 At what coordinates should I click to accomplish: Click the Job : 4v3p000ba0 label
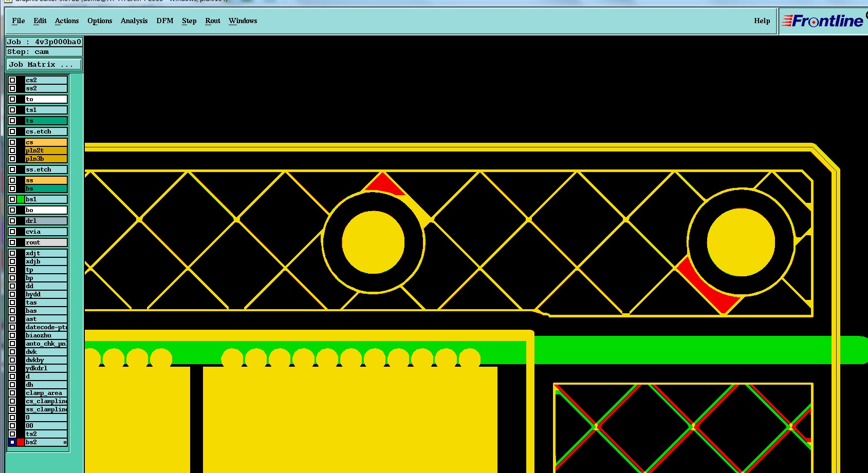pos(44,42)
